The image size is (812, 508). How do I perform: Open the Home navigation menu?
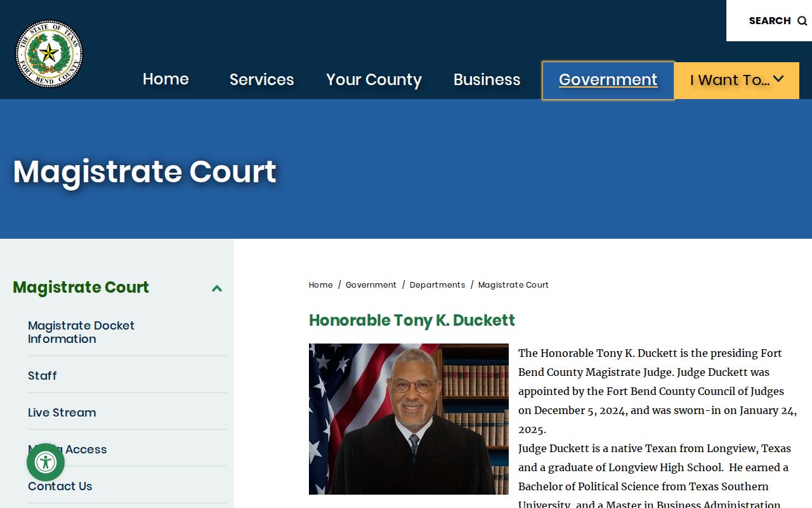(166, 79)
